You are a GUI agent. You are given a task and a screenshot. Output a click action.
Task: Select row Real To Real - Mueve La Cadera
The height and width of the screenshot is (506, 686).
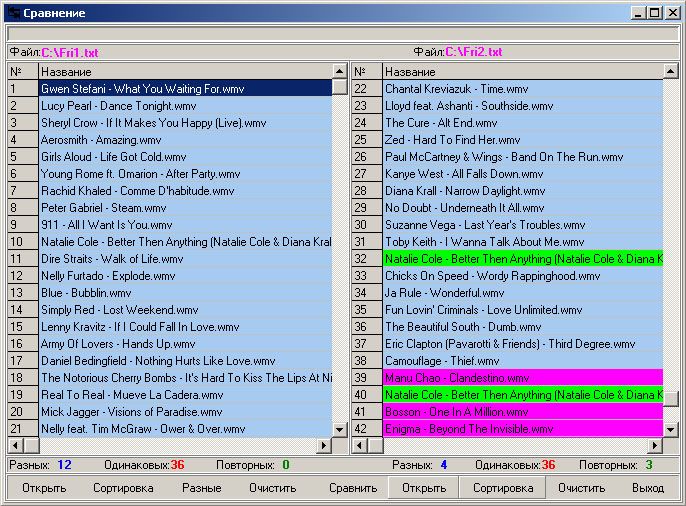tap(186, 395)
